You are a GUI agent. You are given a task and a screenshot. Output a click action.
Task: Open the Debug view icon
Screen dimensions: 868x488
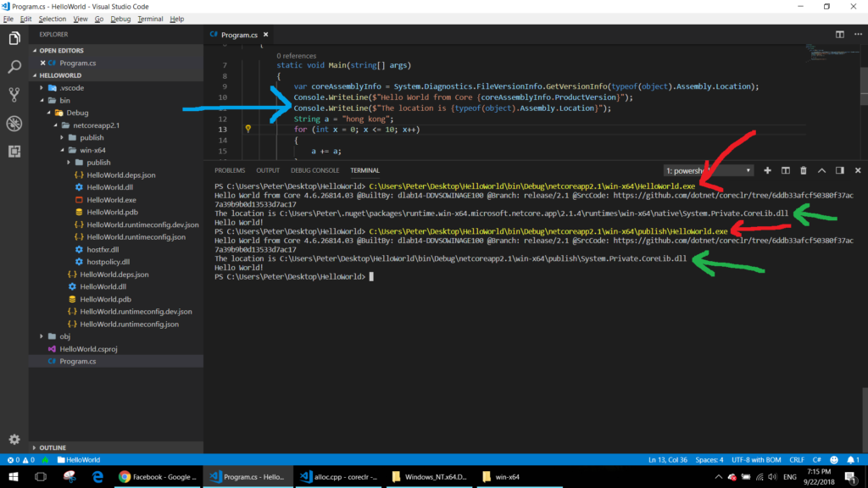pos(14,123)
